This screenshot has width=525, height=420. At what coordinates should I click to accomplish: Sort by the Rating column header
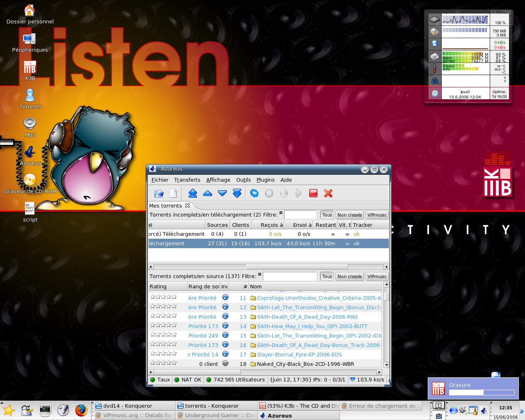(167, 287)
